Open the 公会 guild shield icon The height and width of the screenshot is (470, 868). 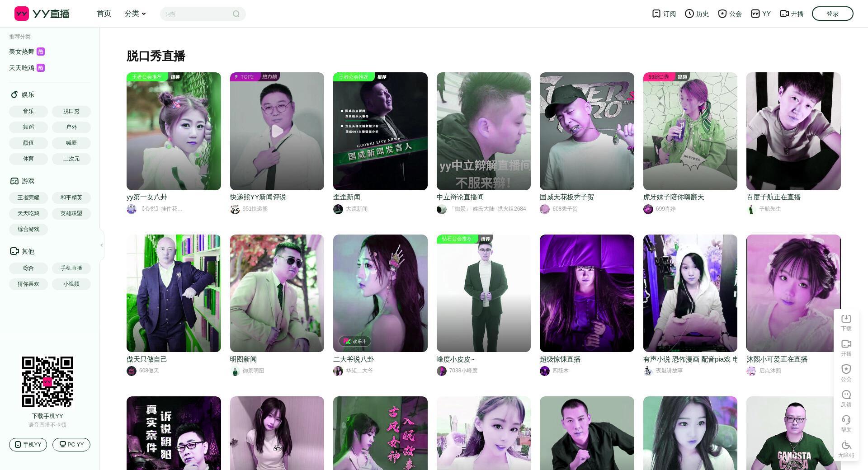722,14
